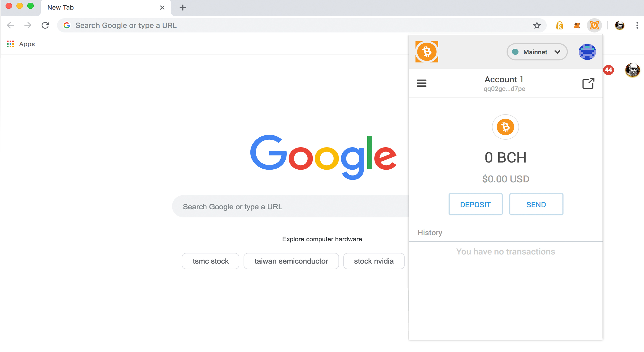This screenshot has width=644, height=352.
Task: Click the Bitcoin Cash logo in wallet header
Action: (x=427, y=52)
